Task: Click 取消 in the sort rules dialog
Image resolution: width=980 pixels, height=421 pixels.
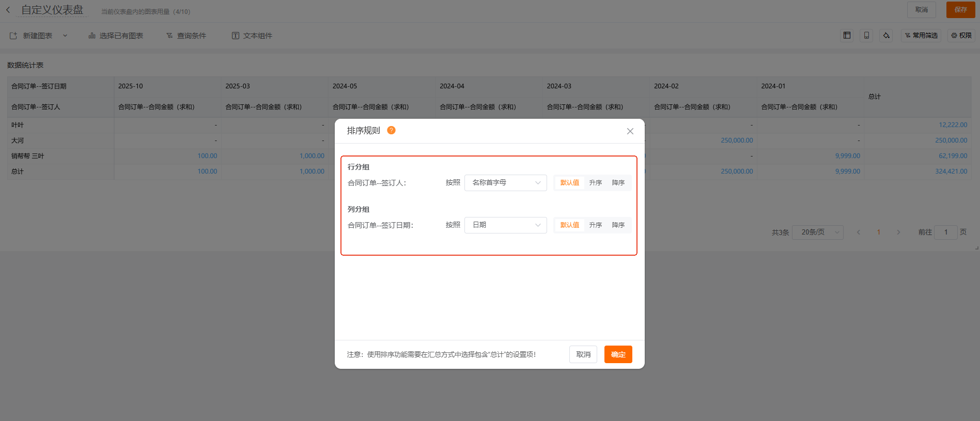Action: tap(583, 354)
